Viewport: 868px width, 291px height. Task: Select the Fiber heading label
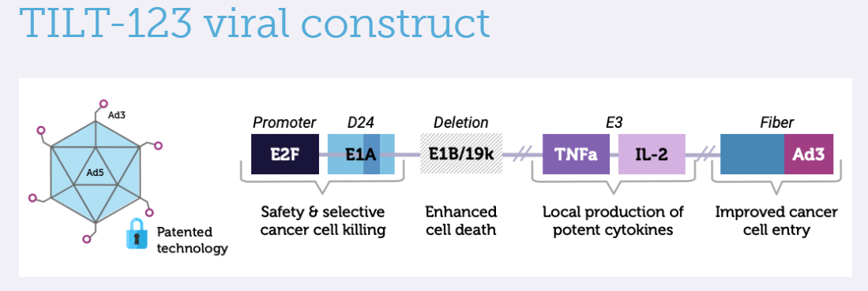coord(776,122)
